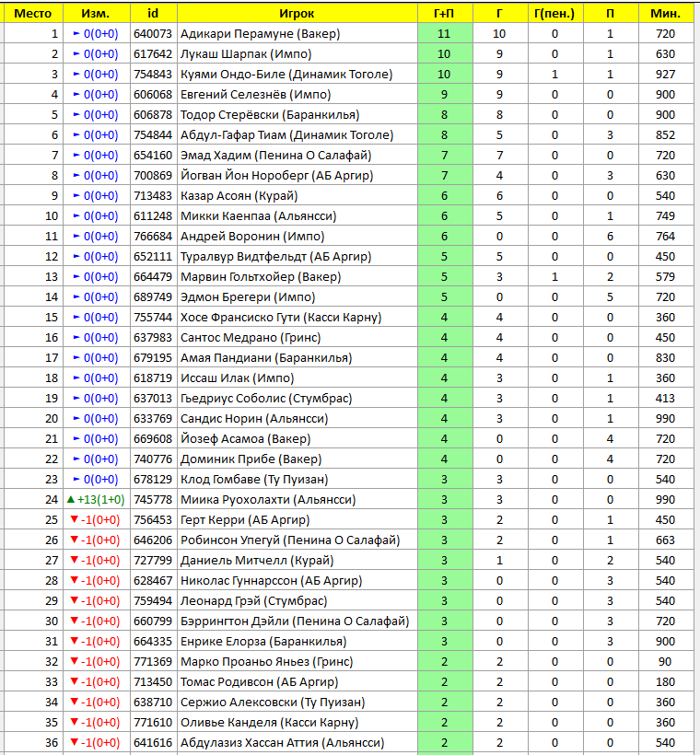Image resolution: width=700 pixels, height=755 pixels.
Task: Select player Миика Руохолахти (Альянсси)
Action: click(x=268, y=499)
